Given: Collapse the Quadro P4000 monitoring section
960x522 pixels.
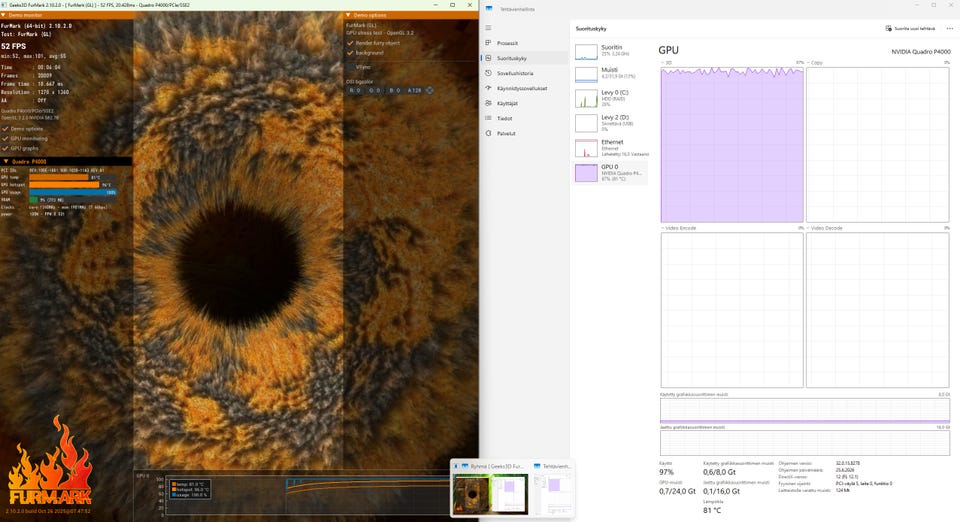Looking at the screenshot, I should click(6, 162).
